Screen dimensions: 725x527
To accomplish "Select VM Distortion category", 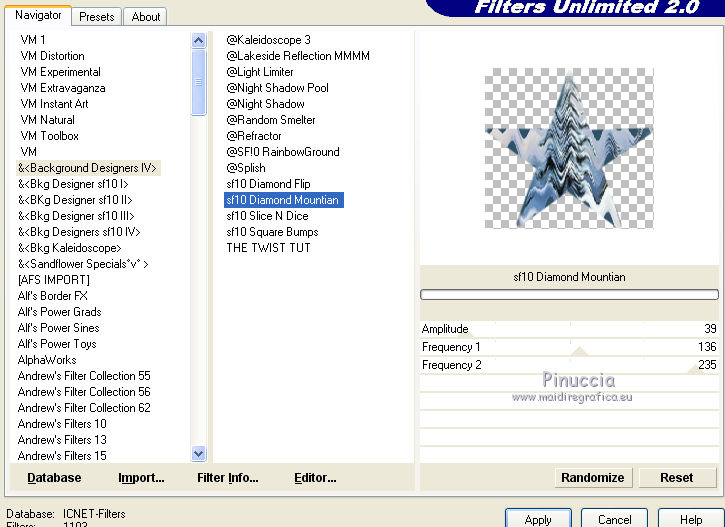I will pos(52,56).
